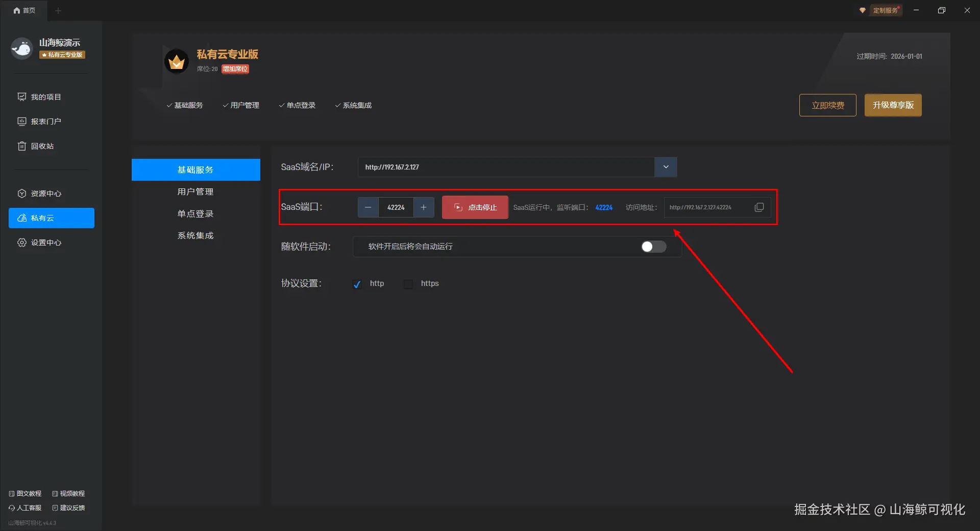Contact 人工客服 customer service

point(25,508)
